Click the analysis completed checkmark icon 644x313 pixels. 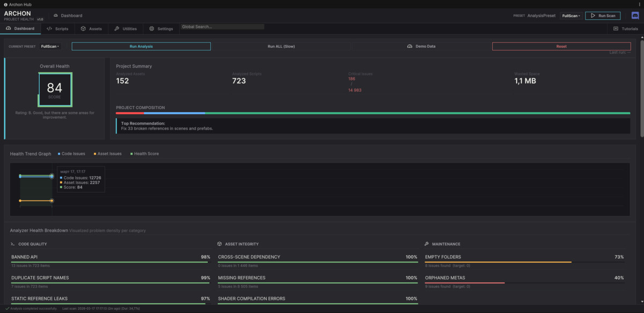point(7,309)
